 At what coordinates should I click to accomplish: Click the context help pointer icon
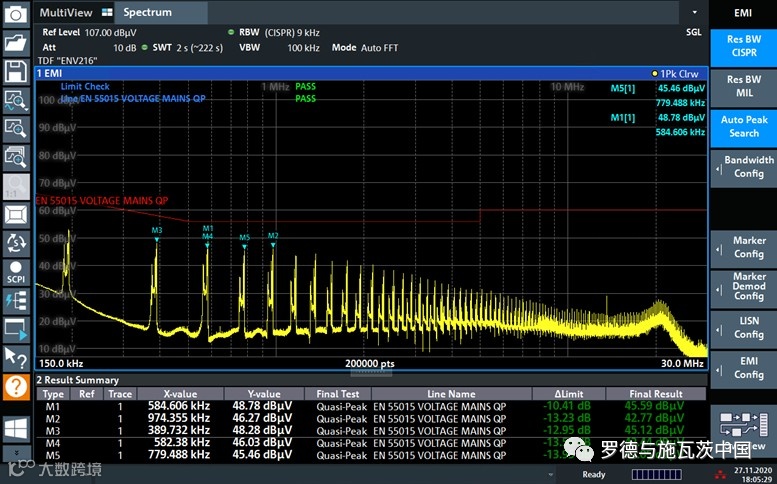click(15, 357)
